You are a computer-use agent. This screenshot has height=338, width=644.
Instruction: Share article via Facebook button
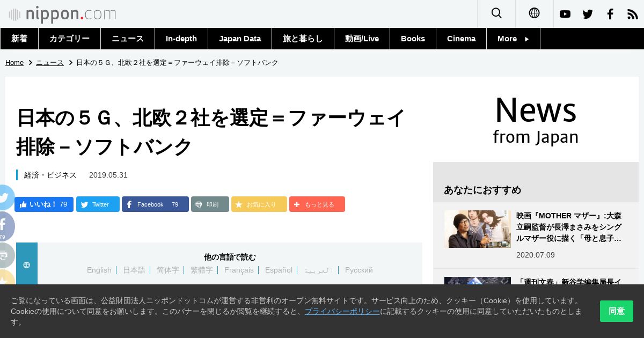pyautogui.click(x=155, y=204)
